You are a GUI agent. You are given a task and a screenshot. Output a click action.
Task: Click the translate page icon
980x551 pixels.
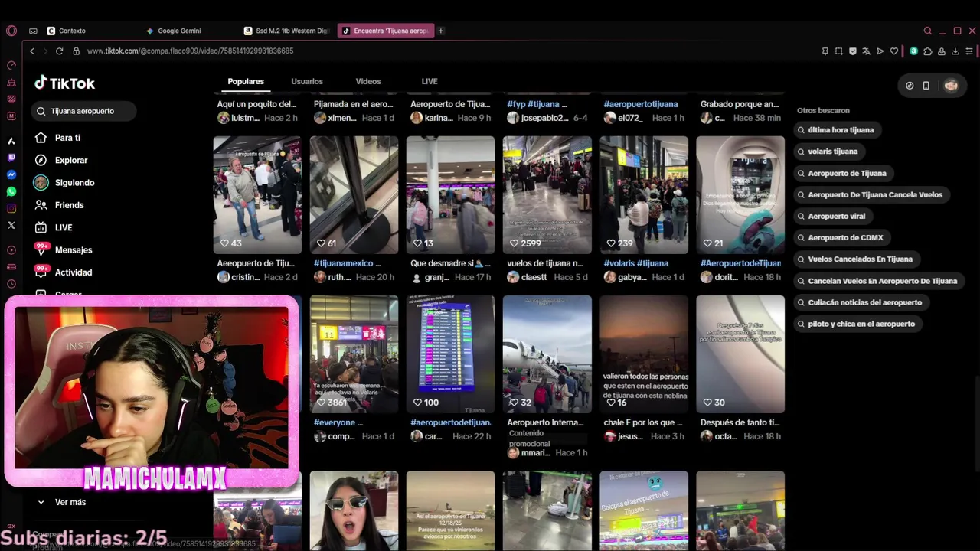click(866, 51)
